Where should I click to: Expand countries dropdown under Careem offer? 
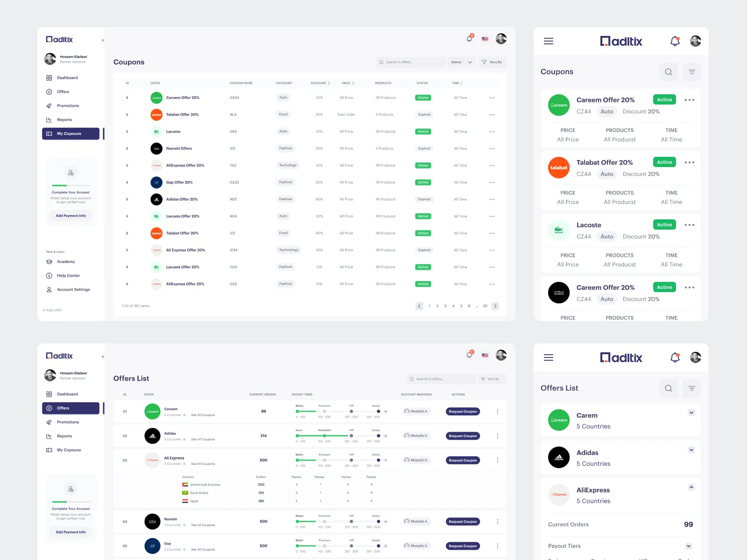click(184, 415)
